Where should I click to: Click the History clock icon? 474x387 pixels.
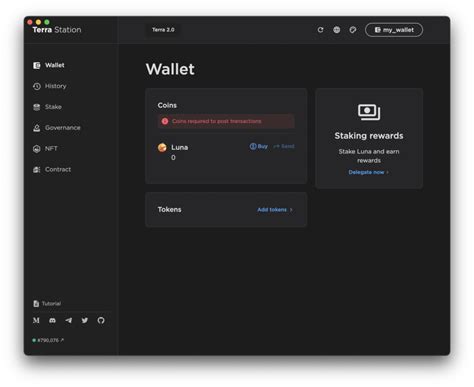tap(37, 86)
